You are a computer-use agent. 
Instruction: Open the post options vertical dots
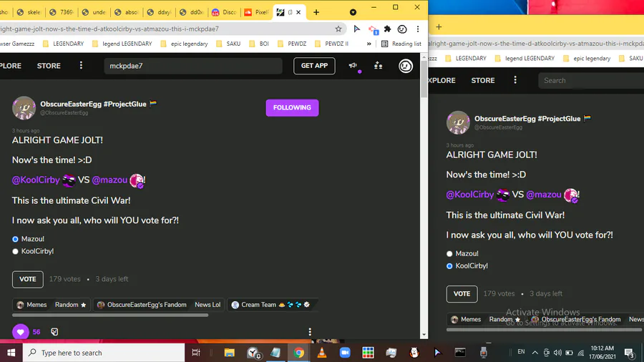click(x=310, y=332)
